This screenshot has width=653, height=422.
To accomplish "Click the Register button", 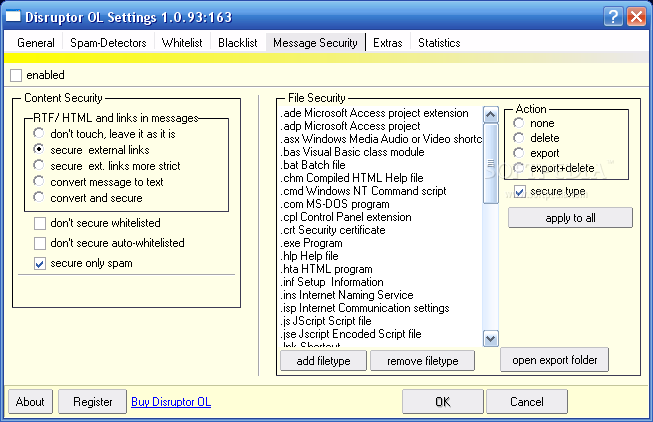I will 92,402.
